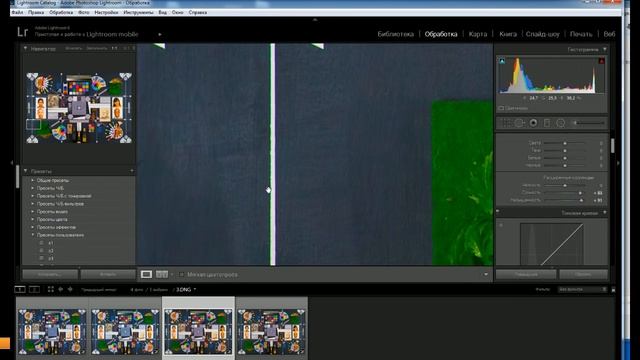Open the Справка menu

point(198,12)
